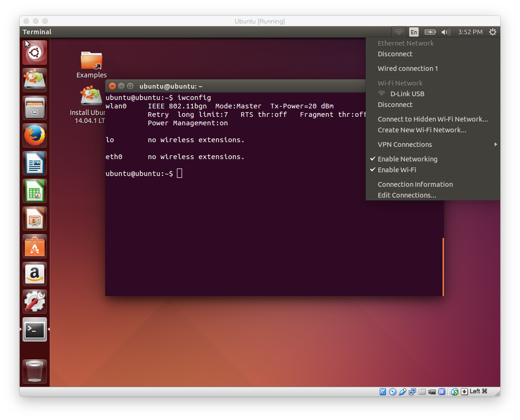Image resolution: width=520 pixels, height=420 pixels.
Task: Toggle Enable Wi-Fi checkmark item
Action: pyautogui.click(x=433, y=170)
